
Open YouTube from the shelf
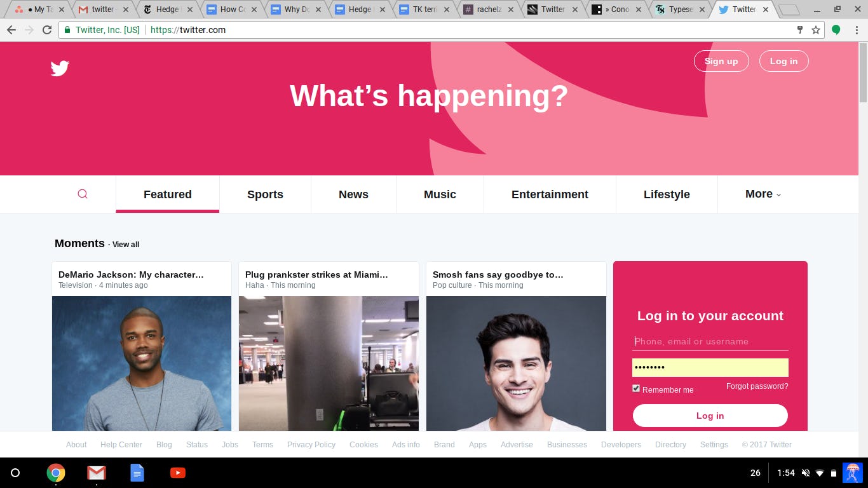coord(178,473)
